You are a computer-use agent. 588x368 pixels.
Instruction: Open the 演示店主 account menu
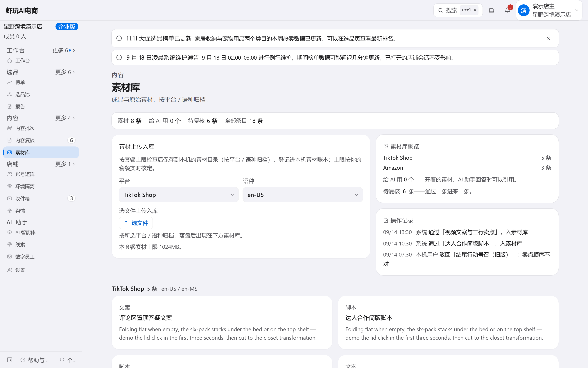coord(549,10)
